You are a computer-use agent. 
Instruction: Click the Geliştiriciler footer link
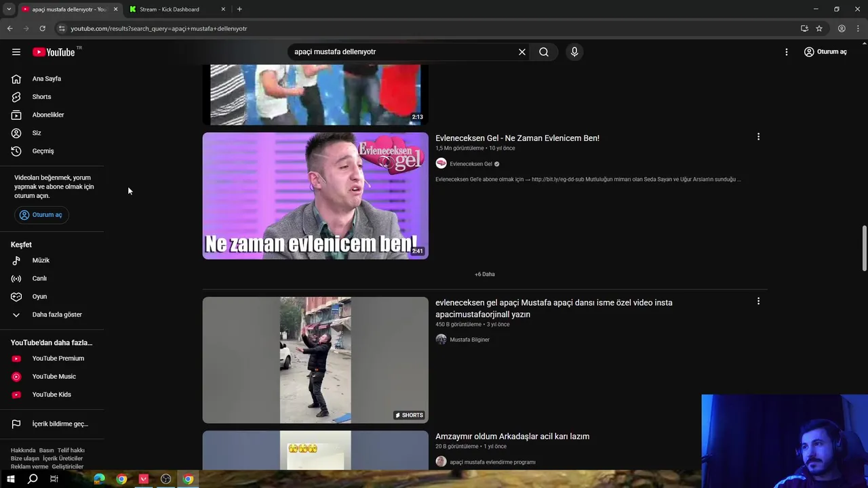pos(68,467)
